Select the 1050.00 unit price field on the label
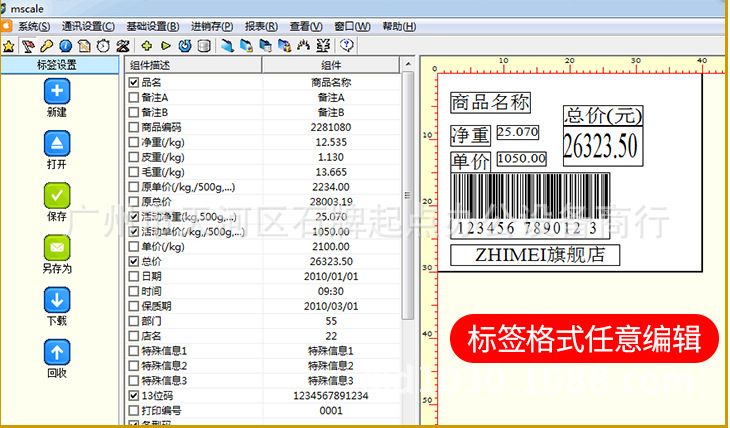The image size is (730, 428). (521, 159)
